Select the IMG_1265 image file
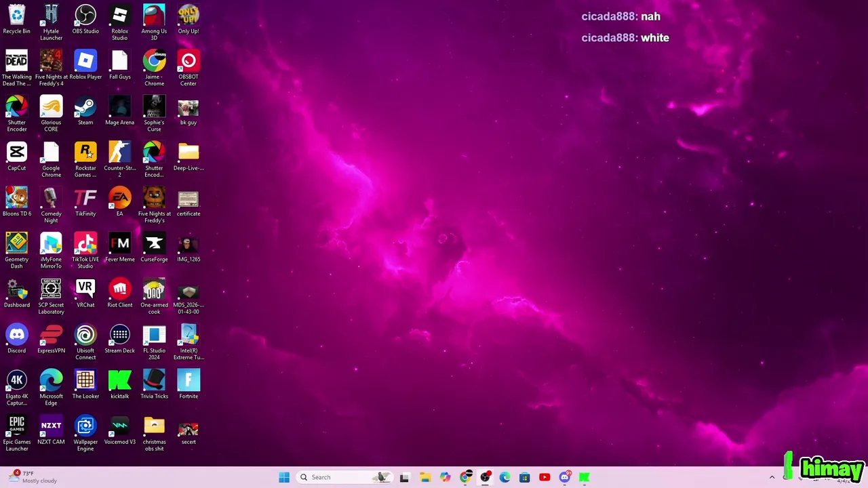Screen dimensions: 868x488 point(189,247)
